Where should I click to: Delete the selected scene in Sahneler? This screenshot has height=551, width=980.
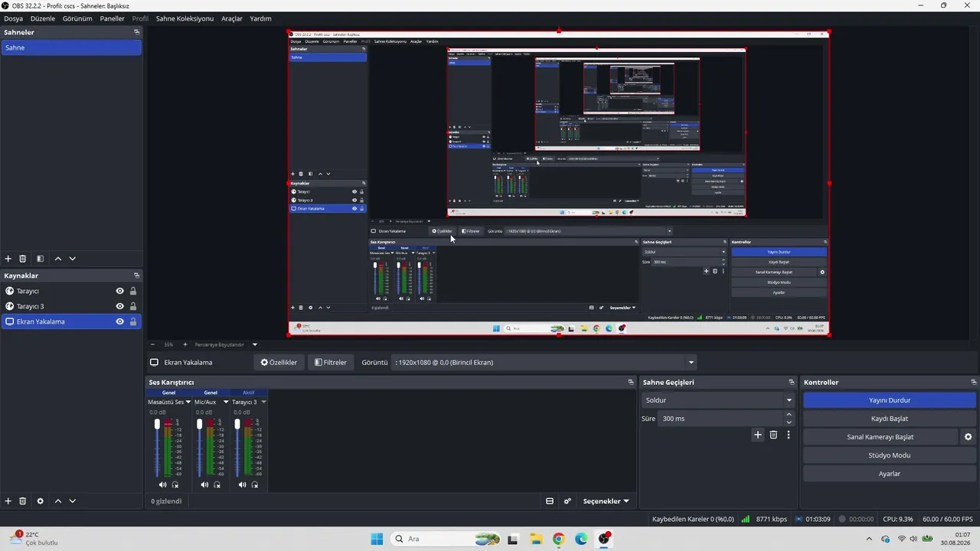[23, 259]
